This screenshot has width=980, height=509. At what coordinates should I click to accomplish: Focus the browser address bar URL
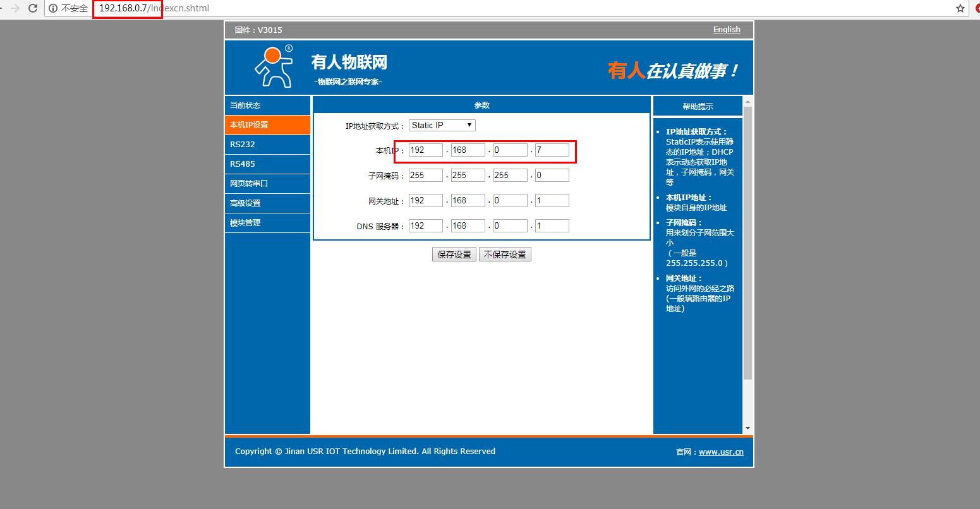(154, 9)
